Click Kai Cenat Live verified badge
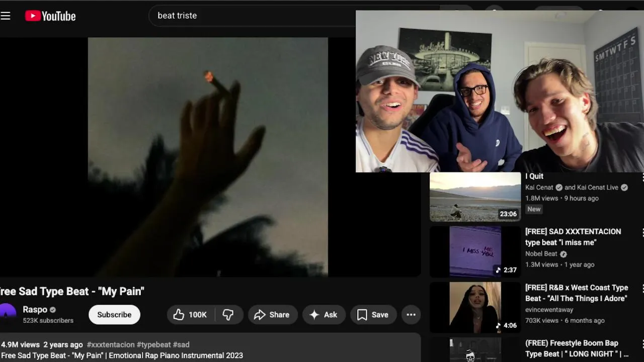The height and width of the screenshot is (362, 644). 624,188
